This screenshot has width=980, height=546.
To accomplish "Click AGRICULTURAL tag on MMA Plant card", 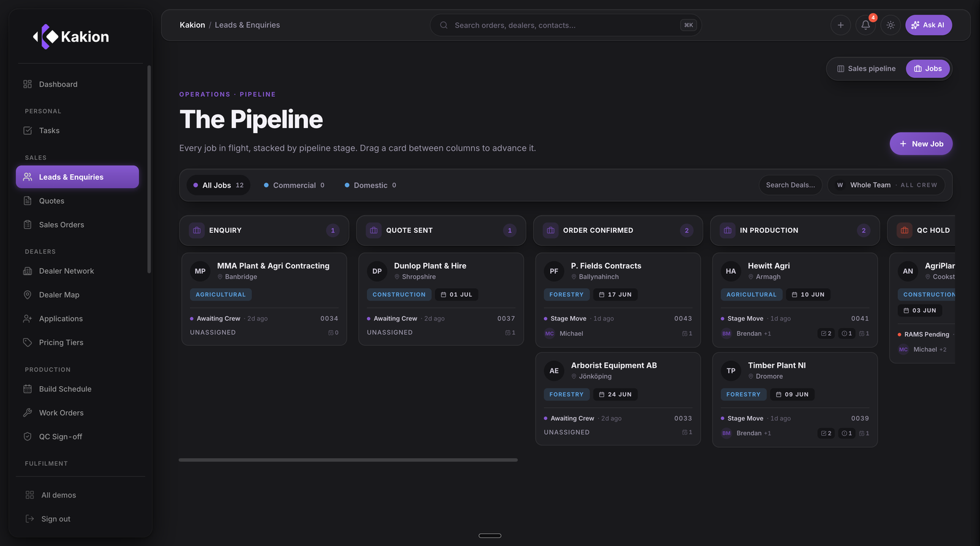I will [x=221, y=295].
